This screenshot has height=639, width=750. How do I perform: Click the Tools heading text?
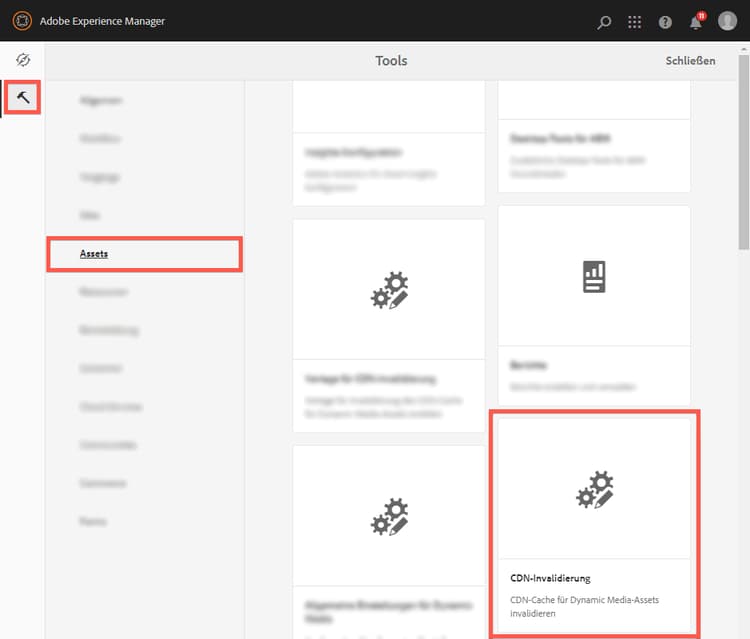[391, 61]
